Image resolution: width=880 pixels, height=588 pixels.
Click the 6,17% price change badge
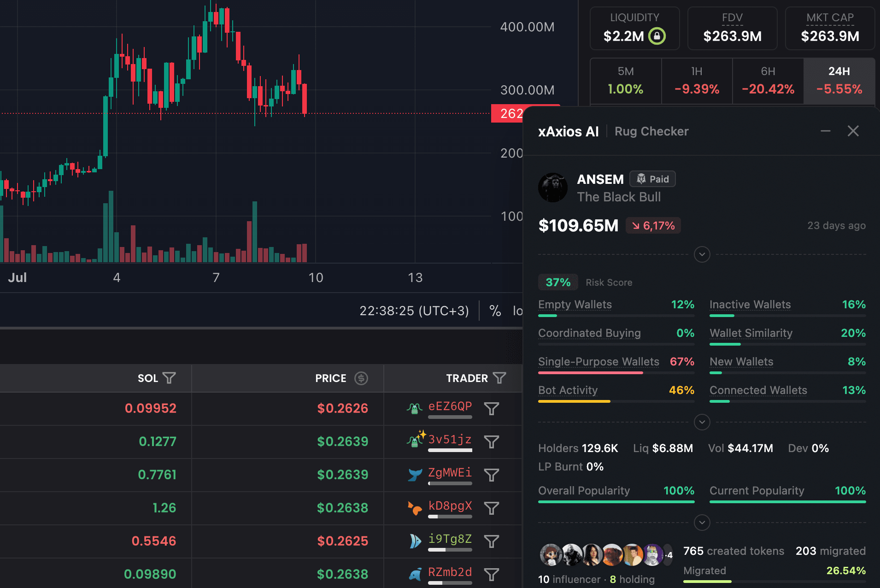653,226
